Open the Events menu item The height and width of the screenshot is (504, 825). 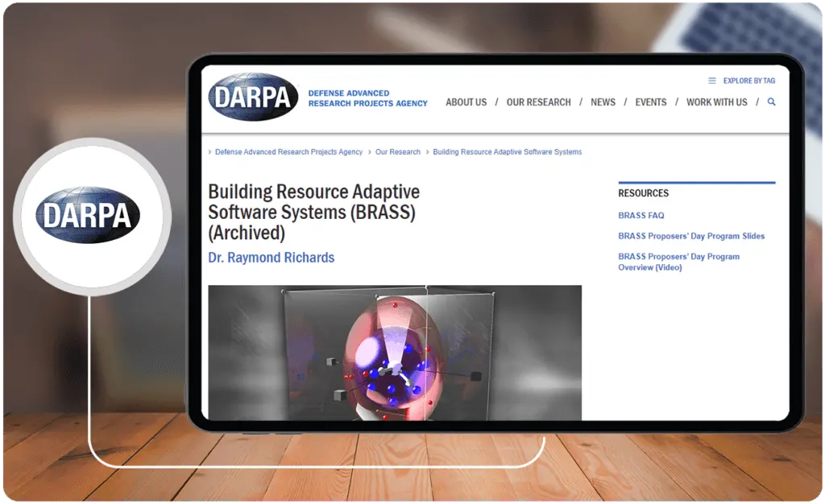[x=650, y=102]
